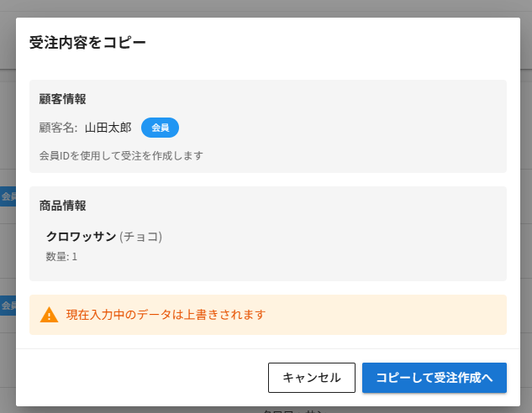The image size is (532, 413).
Task: Click the 数量: 1 quantity line
Action: click(61, 256)
